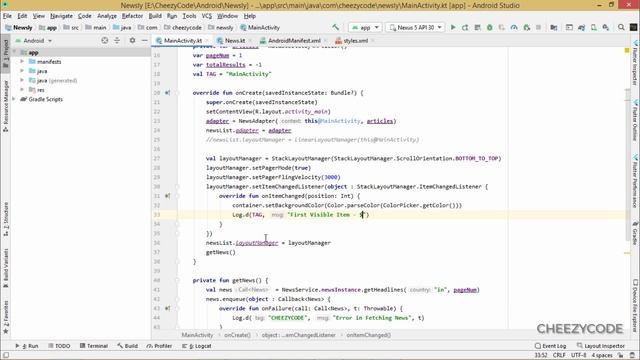Click the Search Everywhere magnifier icon

[621, 27]
